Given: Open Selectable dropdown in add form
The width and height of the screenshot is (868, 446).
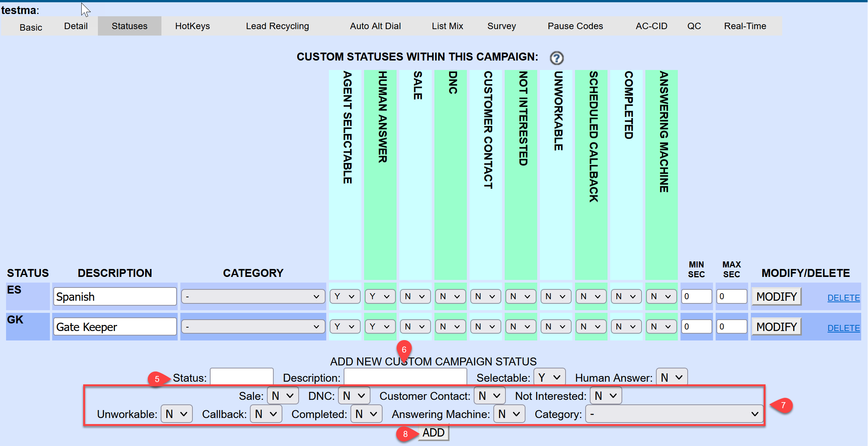Looking at the screenshot, I should point(549,378).
